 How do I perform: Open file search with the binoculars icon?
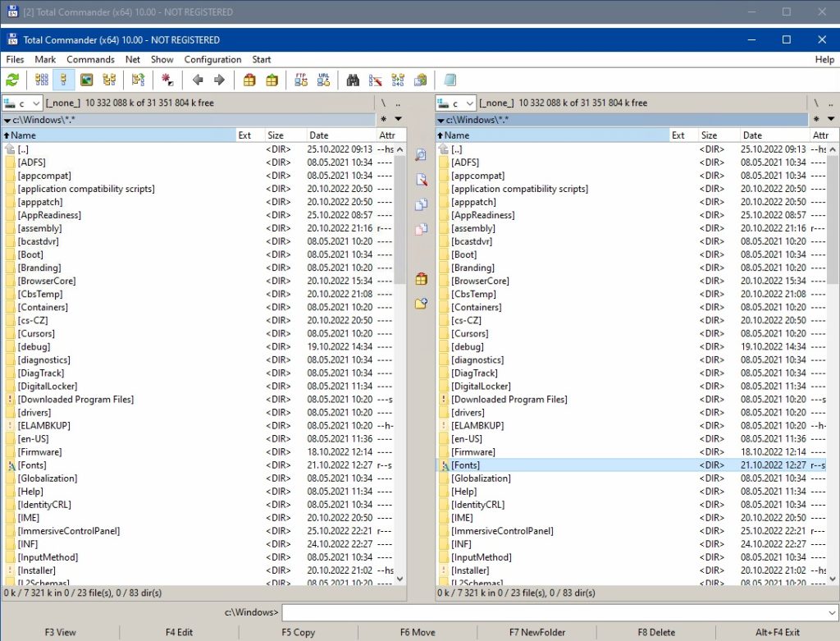(353, 80)
